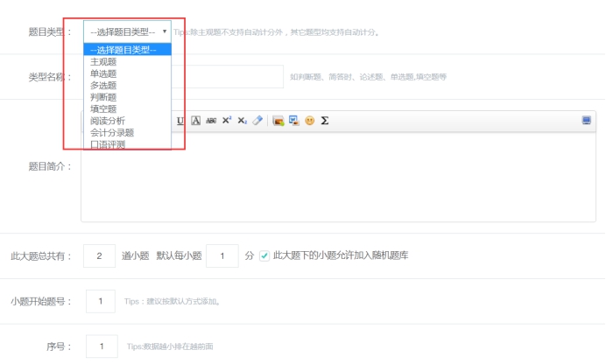Focus the 题目简介 editor text area

pos(338,177)
